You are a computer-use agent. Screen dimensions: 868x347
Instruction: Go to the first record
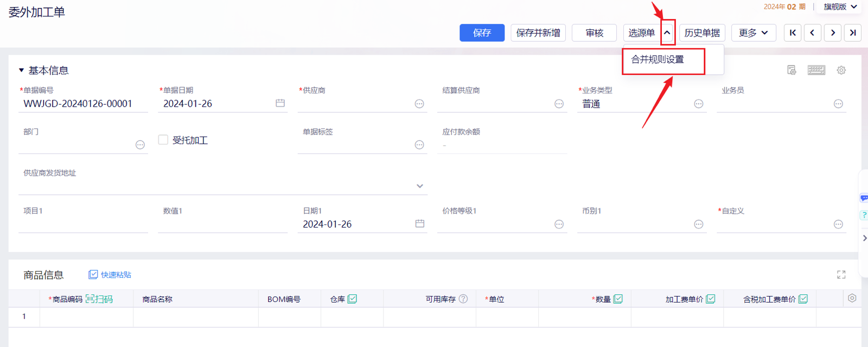coord(793,33)
